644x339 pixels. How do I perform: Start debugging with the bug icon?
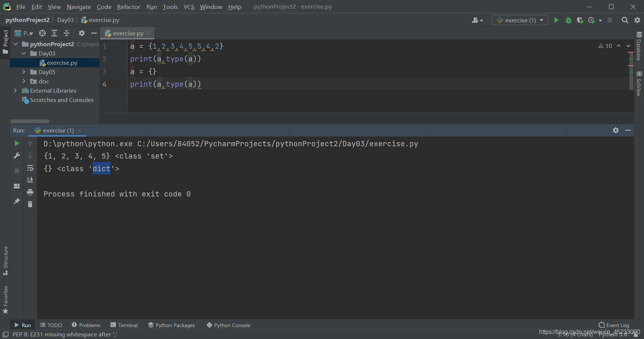pos(568,20)
